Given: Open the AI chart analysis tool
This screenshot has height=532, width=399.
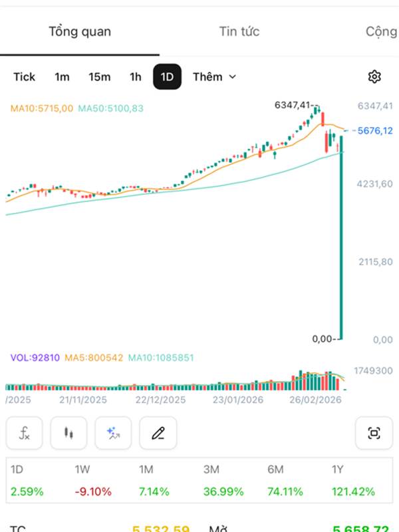Looking at the screenshot, I should coord(113,434).
